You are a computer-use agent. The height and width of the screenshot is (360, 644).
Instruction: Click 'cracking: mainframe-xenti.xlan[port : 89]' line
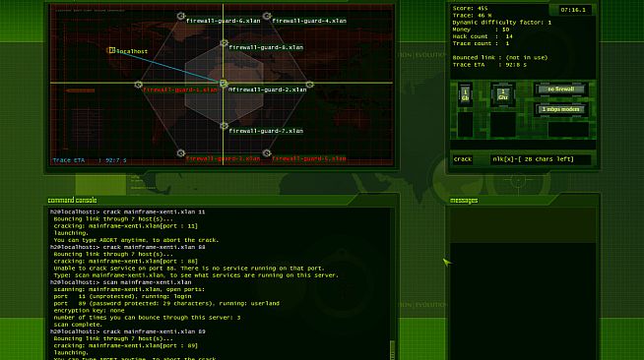pos(126,345)
